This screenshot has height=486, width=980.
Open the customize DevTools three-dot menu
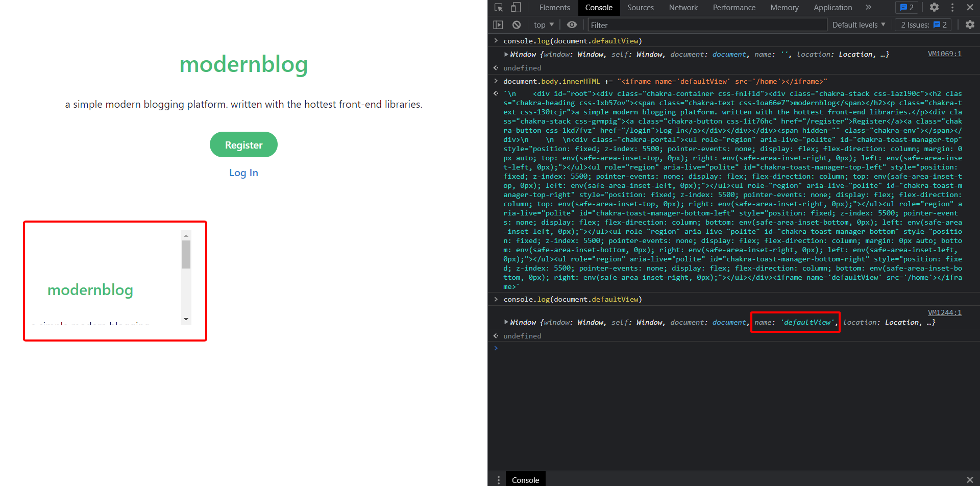pos(951,7)
